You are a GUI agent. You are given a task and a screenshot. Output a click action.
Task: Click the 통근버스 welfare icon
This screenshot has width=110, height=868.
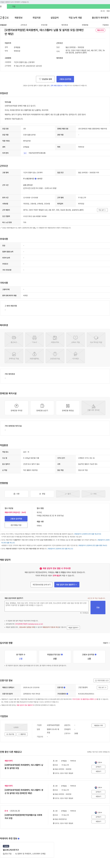pos(14,340)
